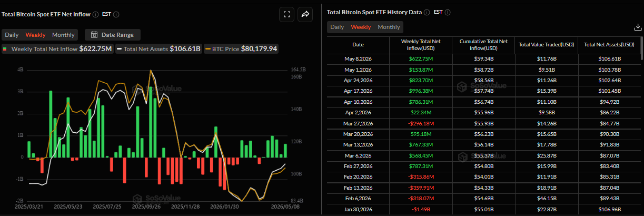Open info icon next to chart title
Image resolution: width=644 pixels, height=216 pixels.
click(95, 15)
